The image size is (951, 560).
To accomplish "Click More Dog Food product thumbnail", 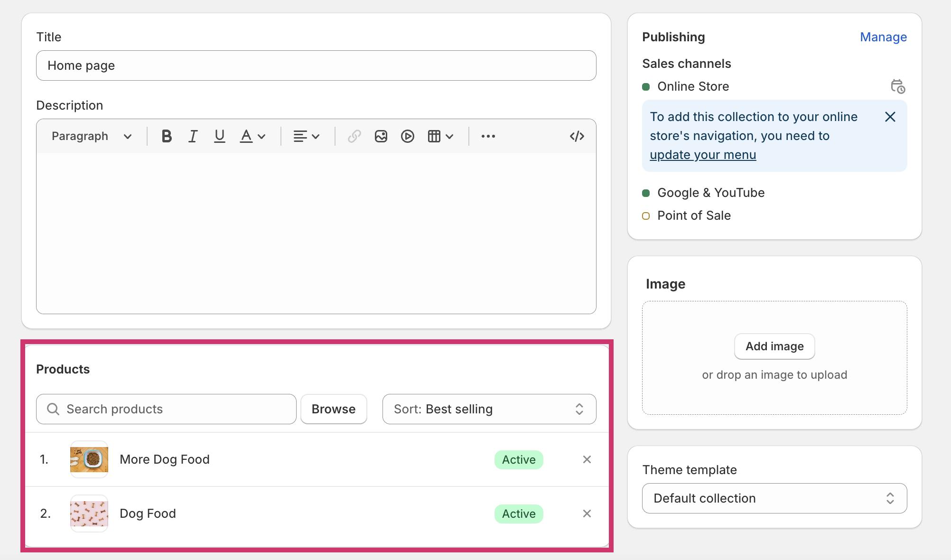I will (x=89, y=459).
